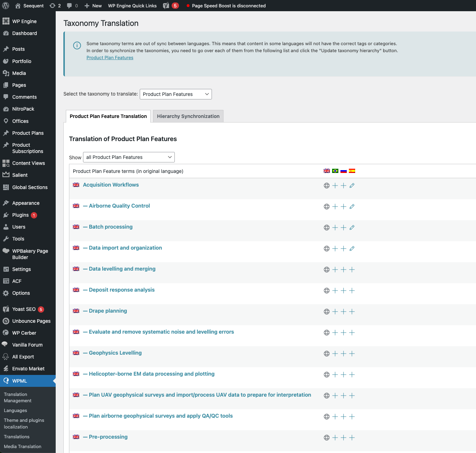Screen dimensions: 476x453
Task: Follow the Product Plan Features notice link
Action: point(110,58)
